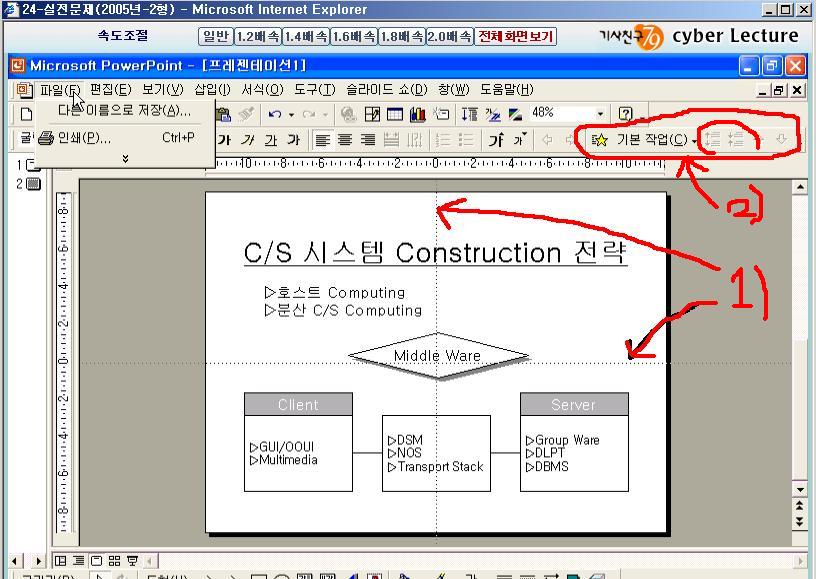The height and width of the screenshot is (579, 816).
Task: Open the 창(W) menu
Action: (x=454, y=89)
